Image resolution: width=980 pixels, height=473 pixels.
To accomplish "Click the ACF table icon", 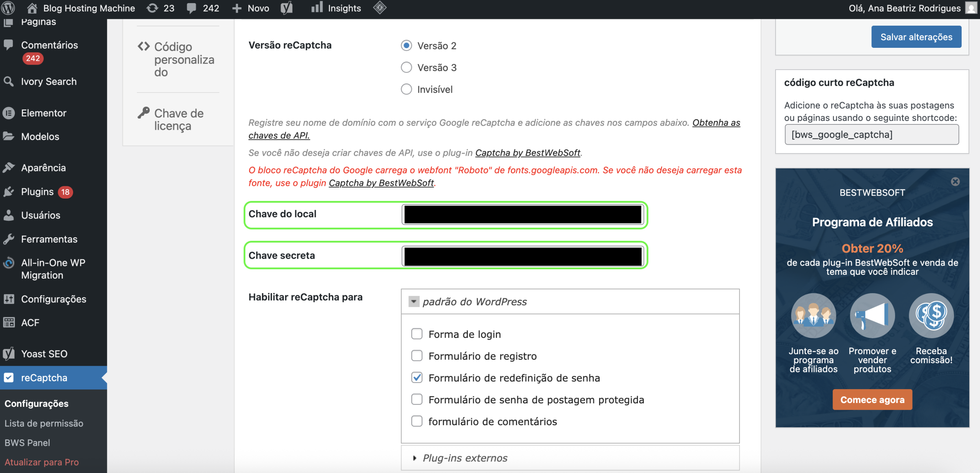I will coord(8,322).
